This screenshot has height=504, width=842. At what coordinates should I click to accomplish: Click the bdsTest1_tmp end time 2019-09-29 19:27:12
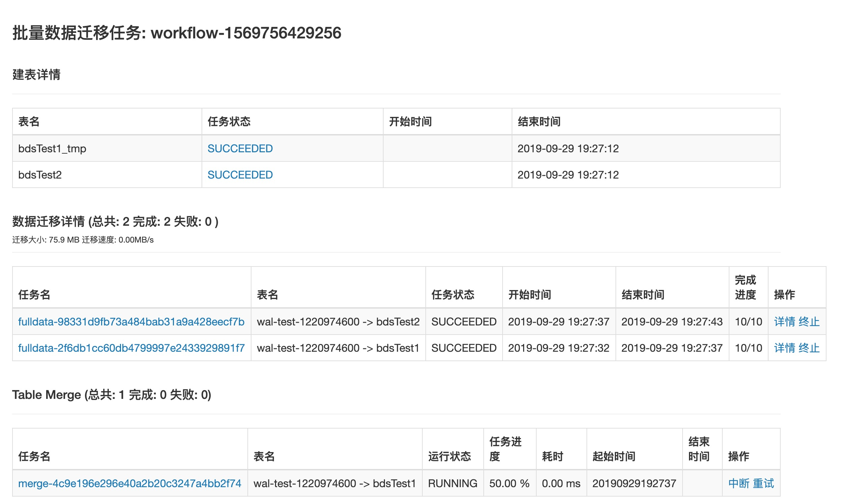coord(568,149)
